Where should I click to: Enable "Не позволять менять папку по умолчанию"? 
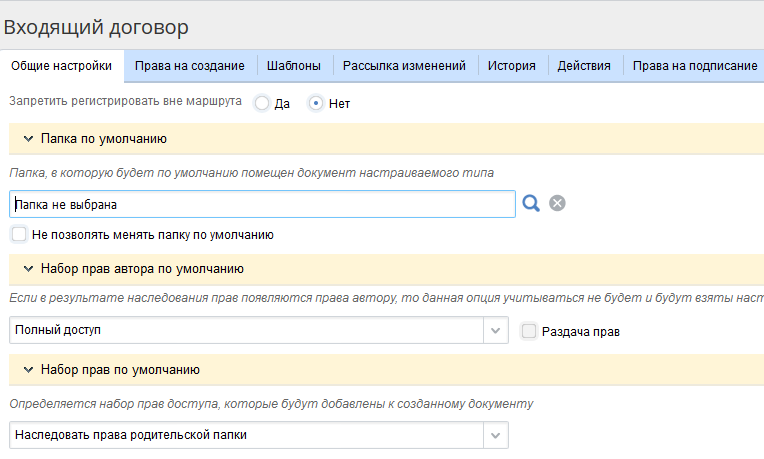[x=18, y=235]
